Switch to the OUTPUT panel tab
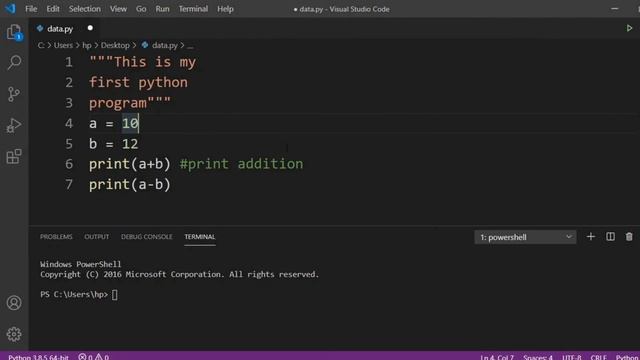This screenshot has height=360, width=640. pyautogui.click(x=97, y=237)
